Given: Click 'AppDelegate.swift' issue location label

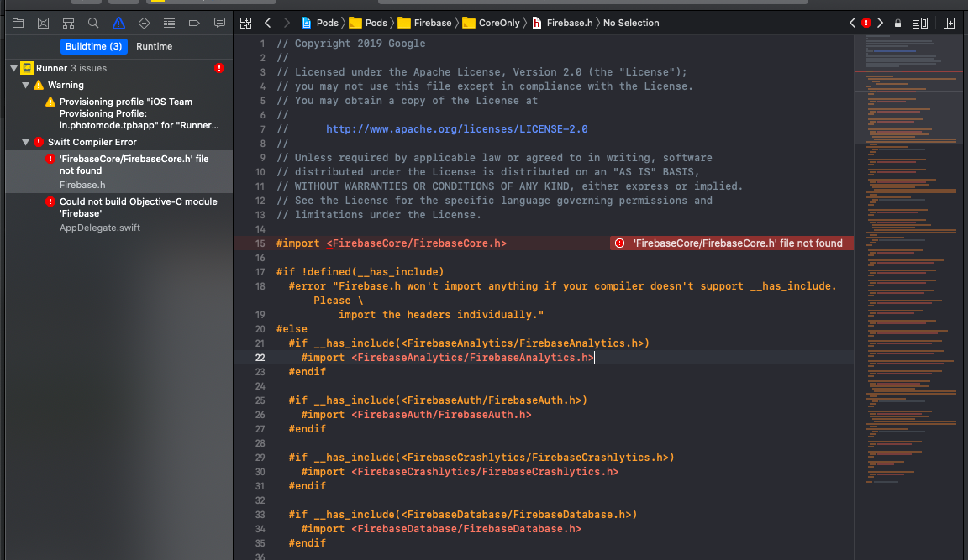Looking at the screenshot, I should [99, 228].
